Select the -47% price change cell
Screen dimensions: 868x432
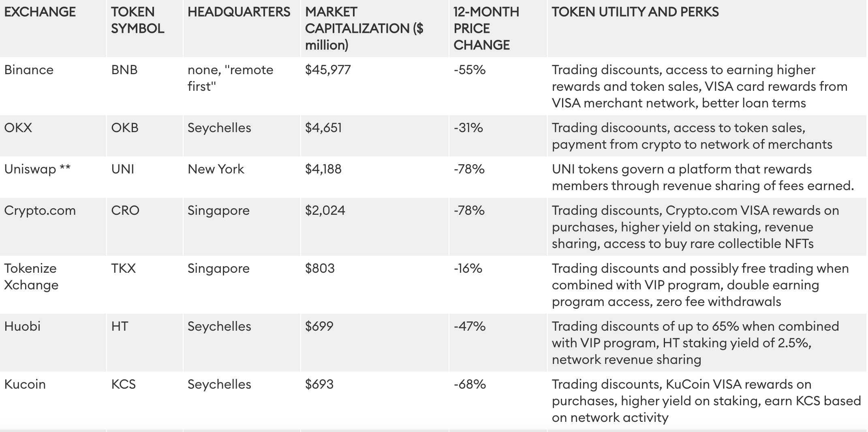pyautogui.click(x=469, y=327)
